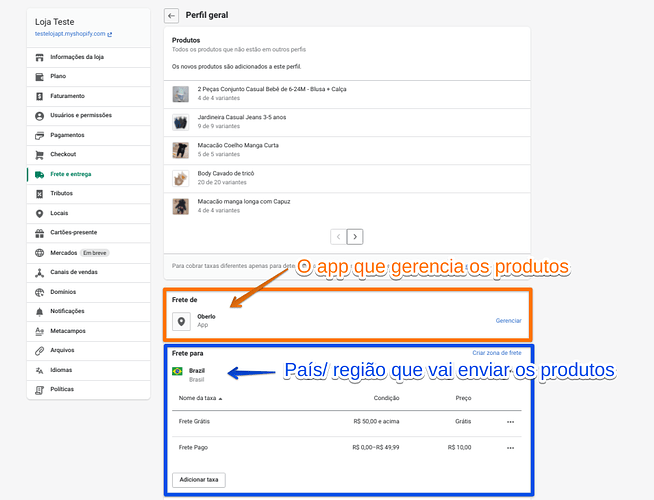Open external link icon beside store URL
Screen dimensions: 654x500
click(110, 35)
